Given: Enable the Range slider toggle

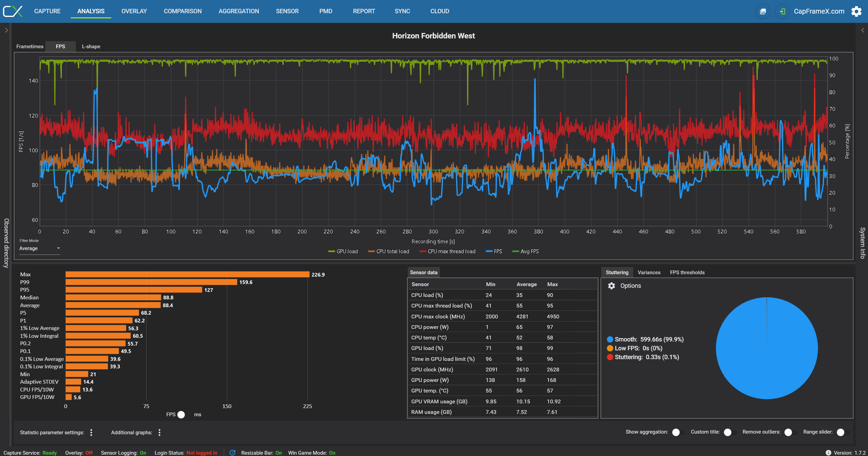Looking at the screenshot, I should [x=843, y=432].
